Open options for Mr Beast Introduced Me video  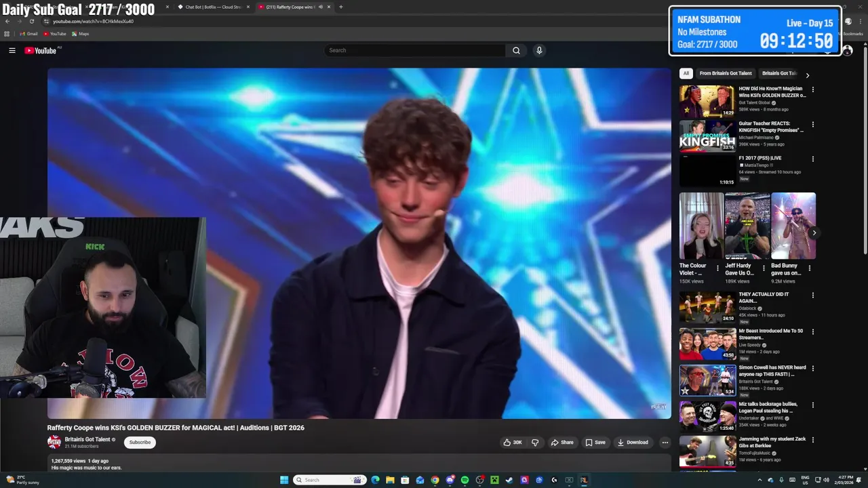[x=813, y=332]
